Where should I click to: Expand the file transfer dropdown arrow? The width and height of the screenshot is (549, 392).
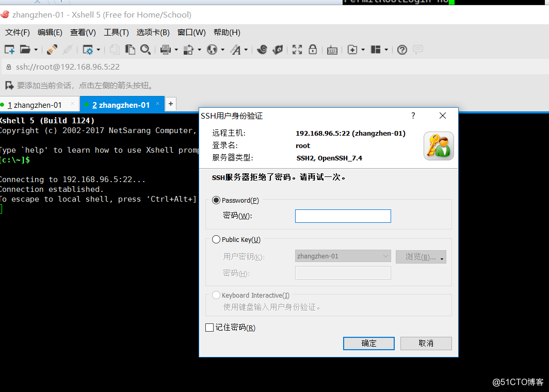tap(199, 50)
